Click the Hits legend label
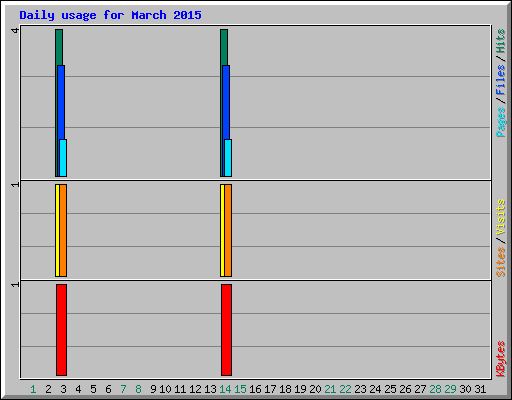This screenshot has height=400, width=512. pyautogui.click(x=500, y=41)
